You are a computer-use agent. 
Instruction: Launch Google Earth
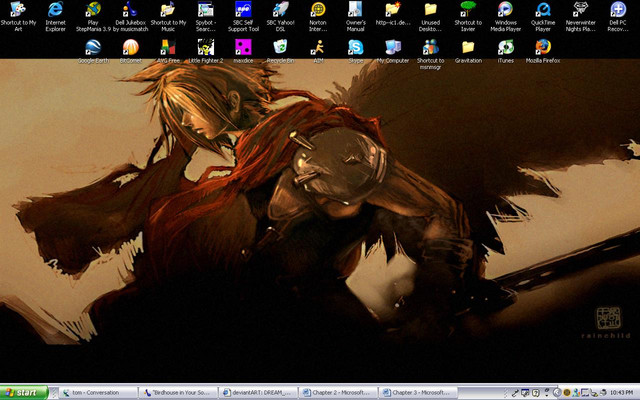93,51
